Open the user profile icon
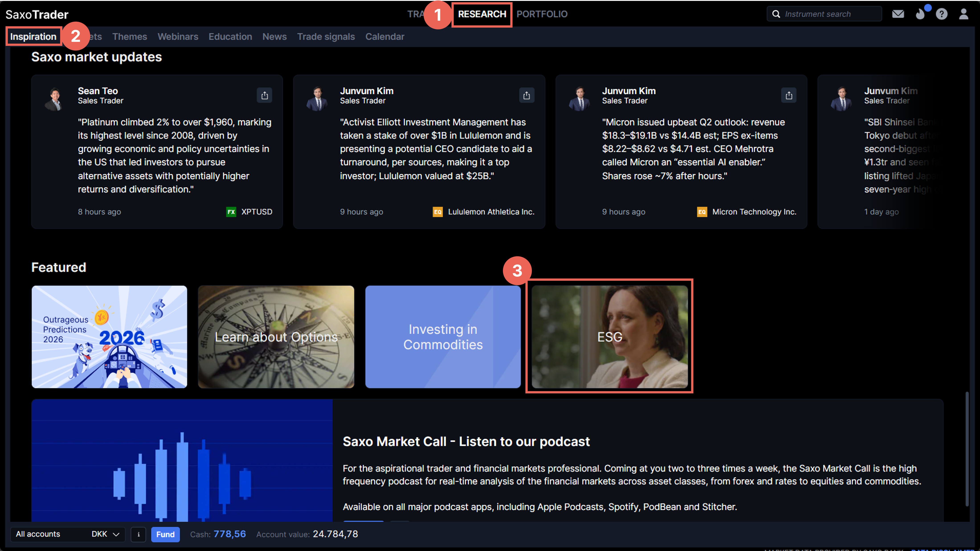The height and width of the screenshot is (551, 980). coord(963,14)
